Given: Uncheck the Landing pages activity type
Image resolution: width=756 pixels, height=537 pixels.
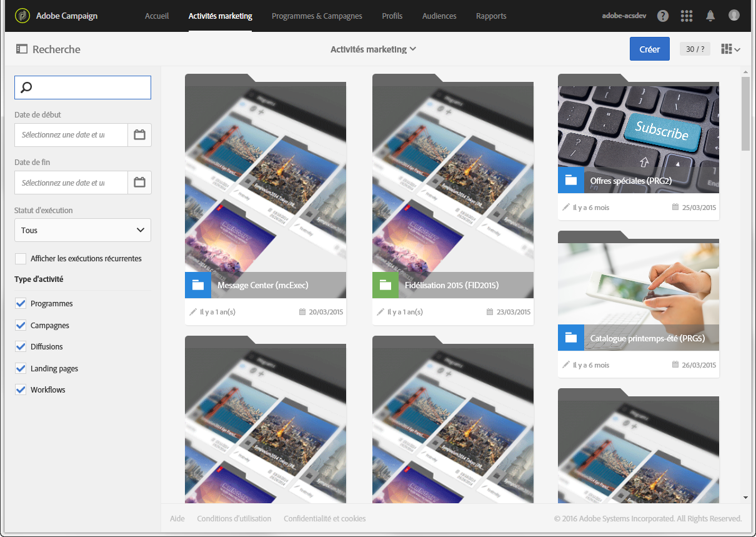Looking at the screenshot, I should [x=21, y=369].
